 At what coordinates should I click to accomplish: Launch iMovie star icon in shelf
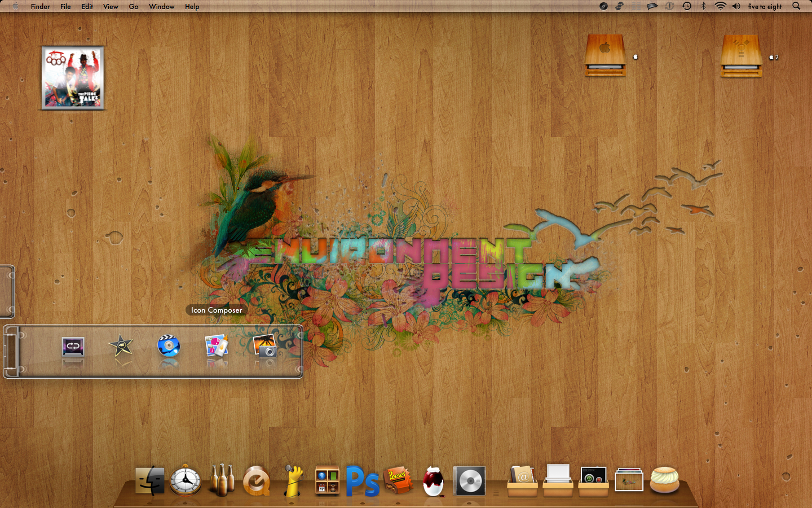[x=121, y=346]
